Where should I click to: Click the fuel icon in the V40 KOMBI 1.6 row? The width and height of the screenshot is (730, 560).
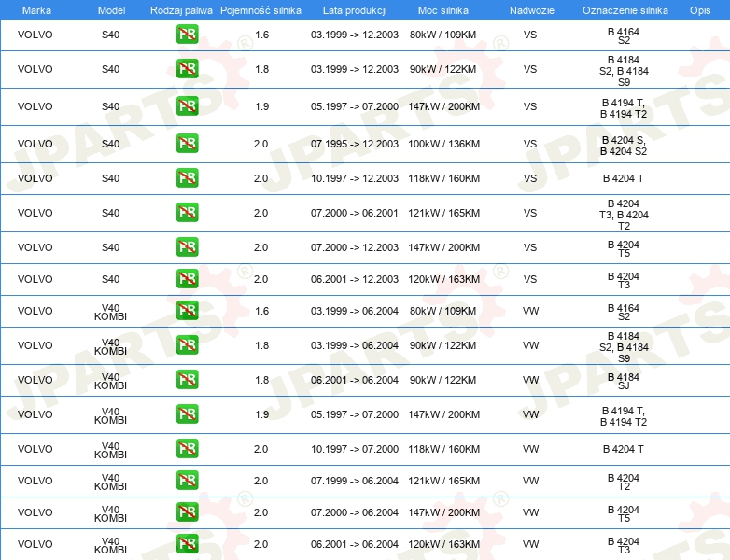[187, 311]
